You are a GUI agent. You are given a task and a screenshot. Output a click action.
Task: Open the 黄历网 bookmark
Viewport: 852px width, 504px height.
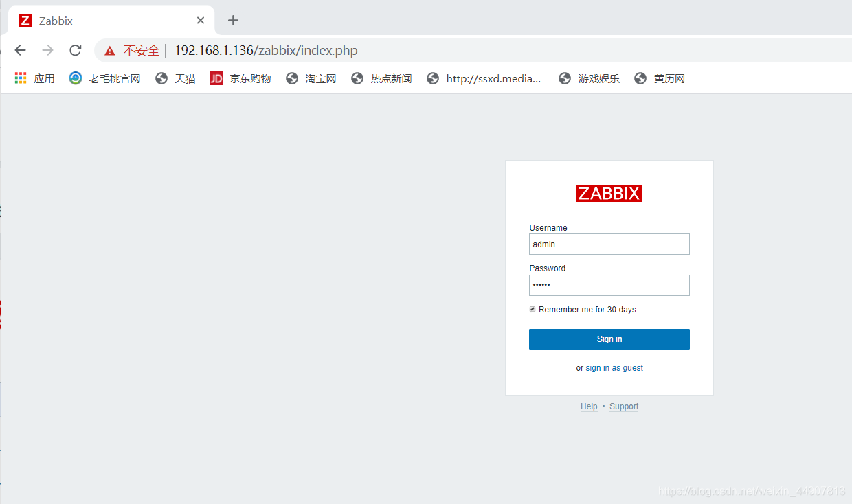pyautogui.click(x=660, y=78)
